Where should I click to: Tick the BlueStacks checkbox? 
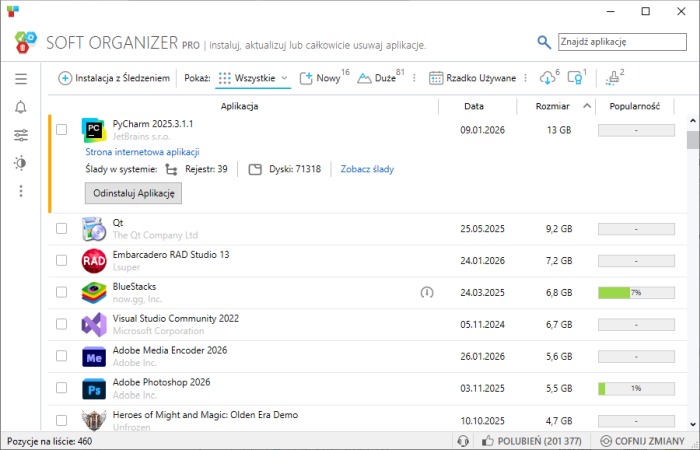tap(61, 292)
